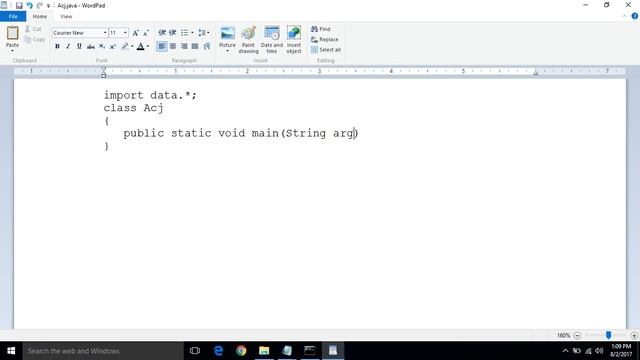Open the Customize Quick Access Toolbar arrow
640x360 pixels.
click(x=48, y=6)
